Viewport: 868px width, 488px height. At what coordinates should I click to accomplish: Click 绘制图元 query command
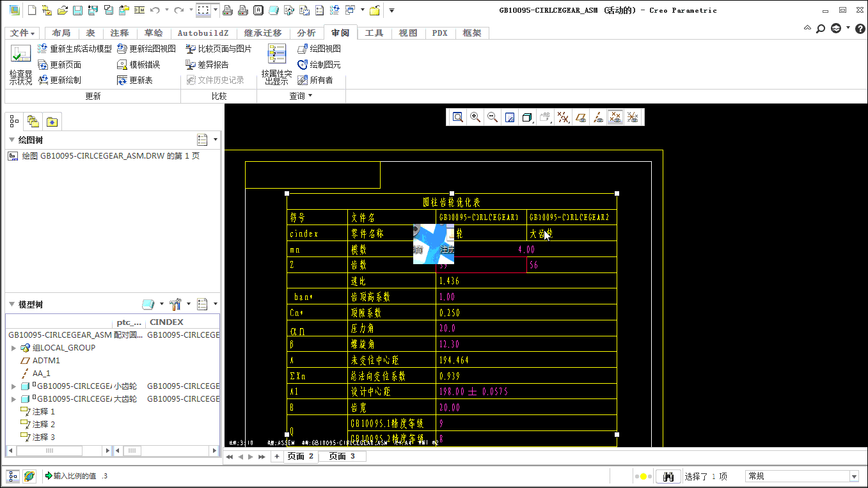tap(319, 65)
